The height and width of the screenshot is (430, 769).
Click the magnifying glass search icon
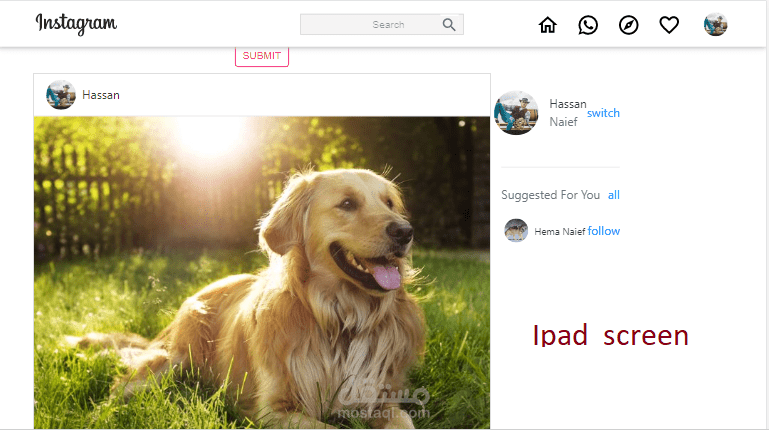coord(449,25)
